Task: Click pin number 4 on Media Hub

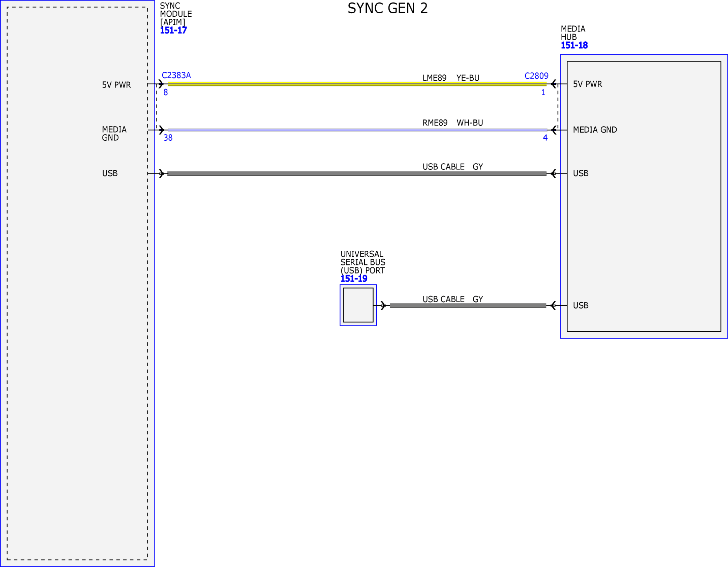Action: click(x=545, y=138)
